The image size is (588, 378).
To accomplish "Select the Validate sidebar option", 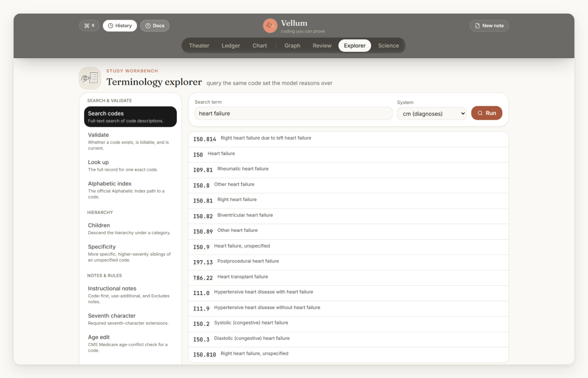I will 130,141.
